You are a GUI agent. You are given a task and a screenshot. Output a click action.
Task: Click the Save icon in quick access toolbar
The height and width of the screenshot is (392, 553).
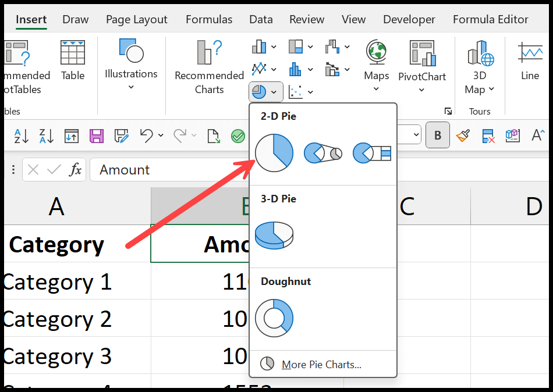click(96, 136)
